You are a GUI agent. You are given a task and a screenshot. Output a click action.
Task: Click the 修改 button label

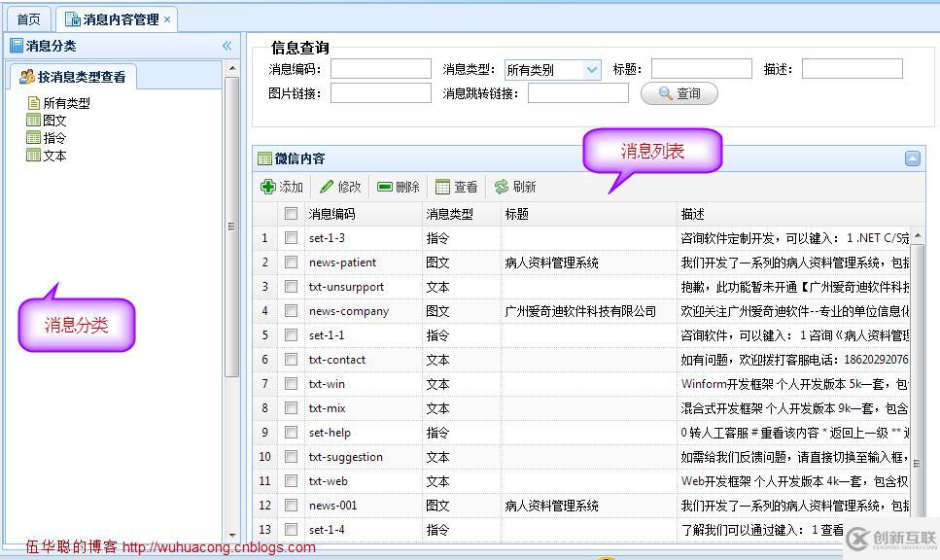tap(350, 187)
